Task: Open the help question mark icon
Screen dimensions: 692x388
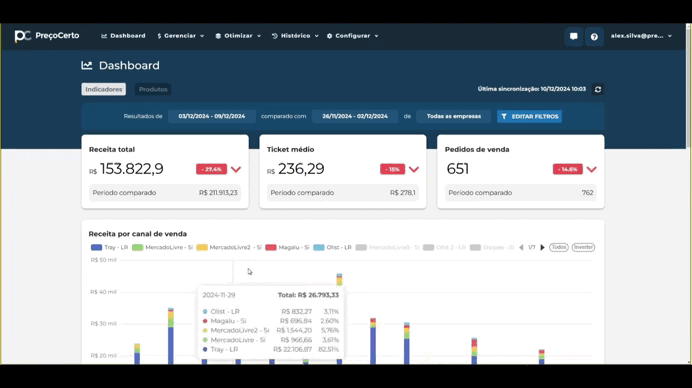Action: 594,36
